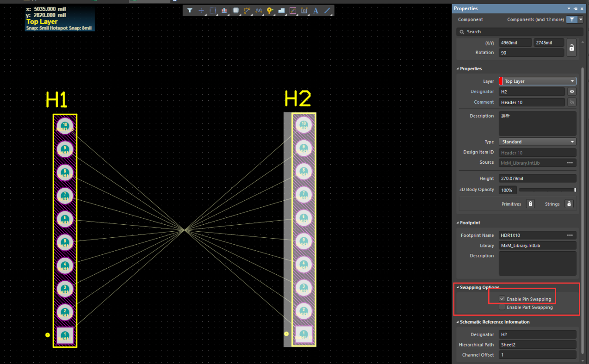Select the pink-boxed place track icon
This screenshot has height=364, width=589.
tap(293, 10)
